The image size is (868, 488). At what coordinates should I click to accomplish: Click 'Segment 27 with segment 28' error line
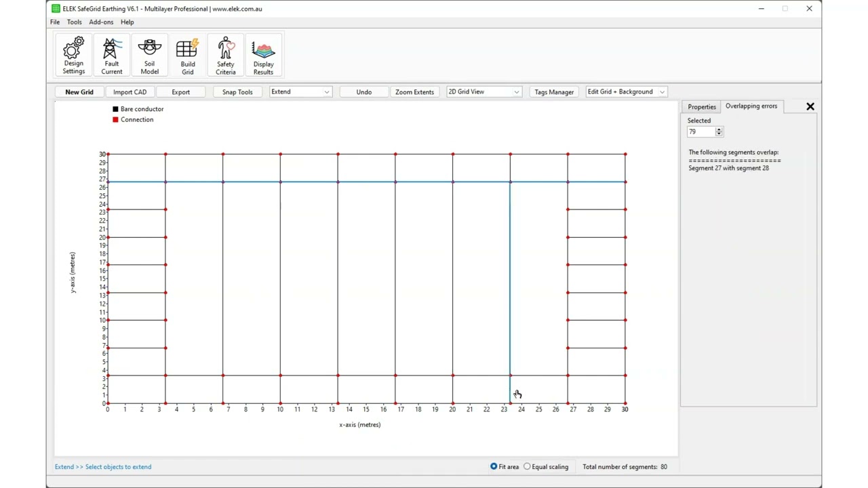728,168
